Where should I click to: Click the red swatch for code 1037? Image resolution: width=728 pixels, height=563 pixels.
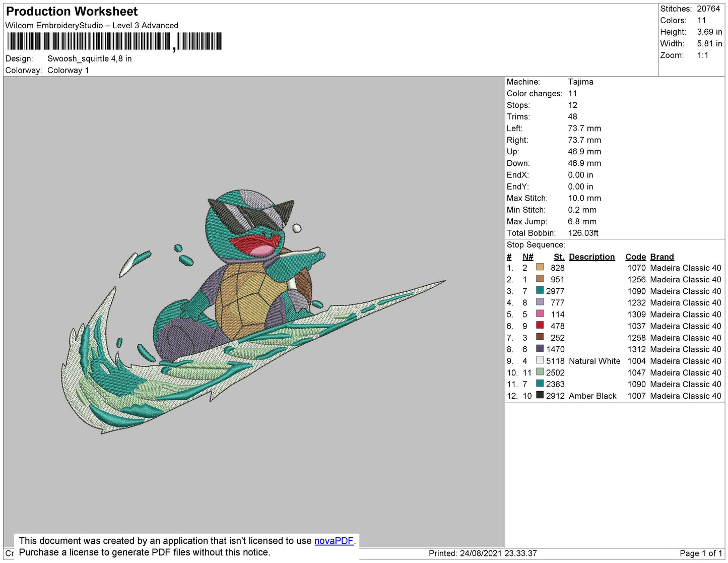click(540, 326)
